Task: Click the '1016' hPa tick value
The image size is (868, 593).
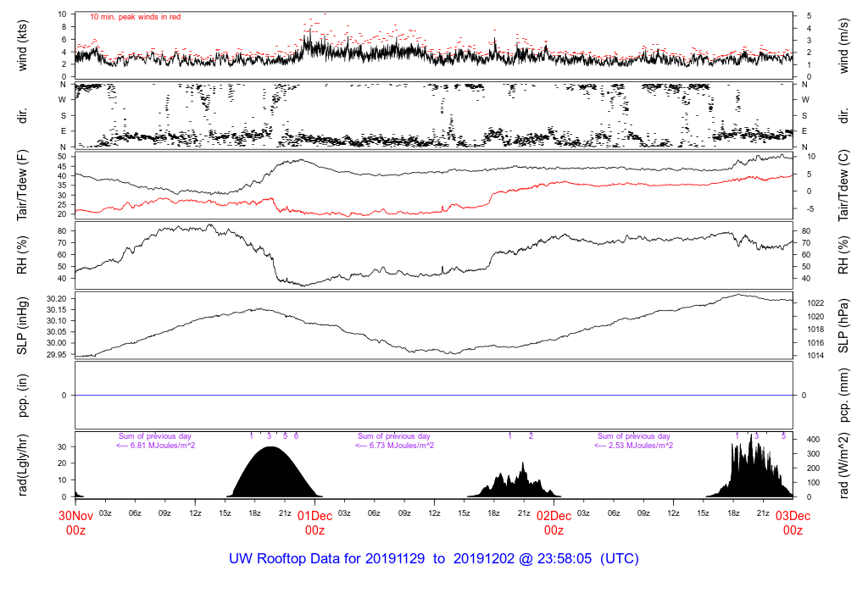Action: 815,342
